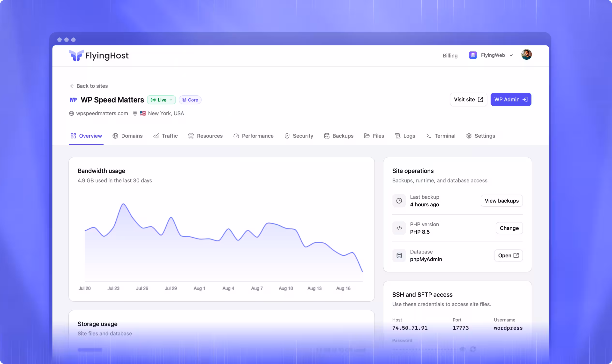Click the New York, USA location text
Screen dimensions: 612x364
coord(166,113)
